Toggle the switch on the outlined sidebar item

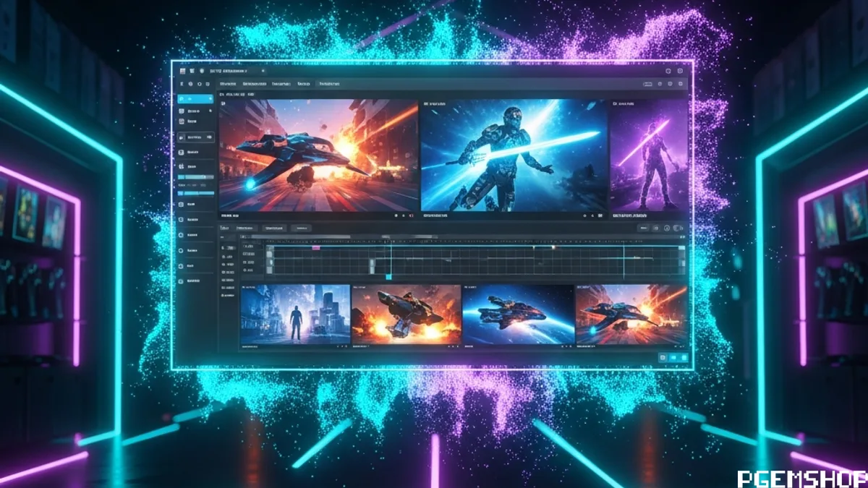209,137
